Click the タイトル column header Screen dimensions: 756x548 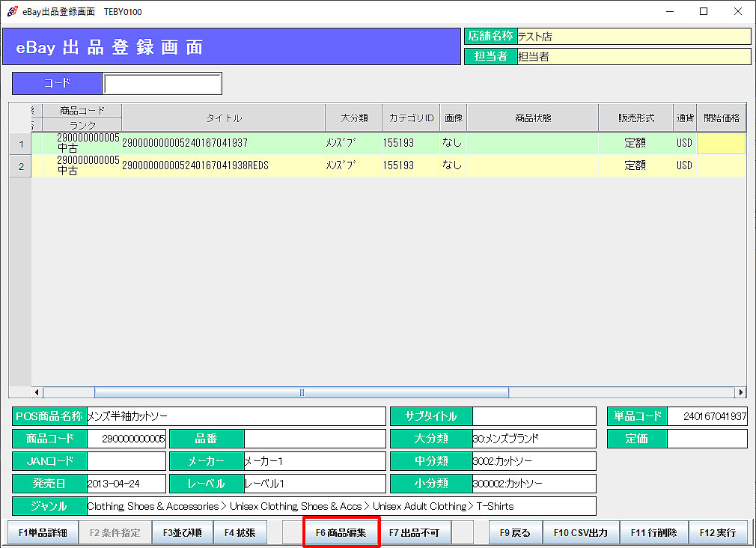223,118
